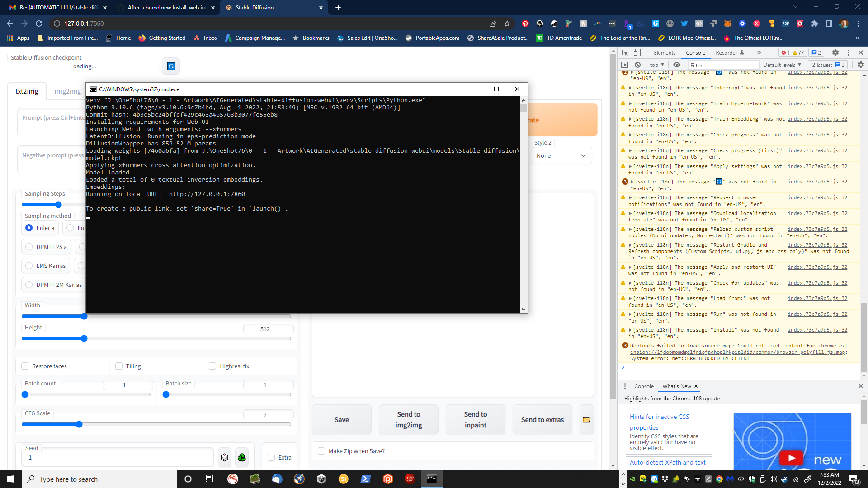
Task: Open the Default levels dropdown in console
Action: point(781,65)
